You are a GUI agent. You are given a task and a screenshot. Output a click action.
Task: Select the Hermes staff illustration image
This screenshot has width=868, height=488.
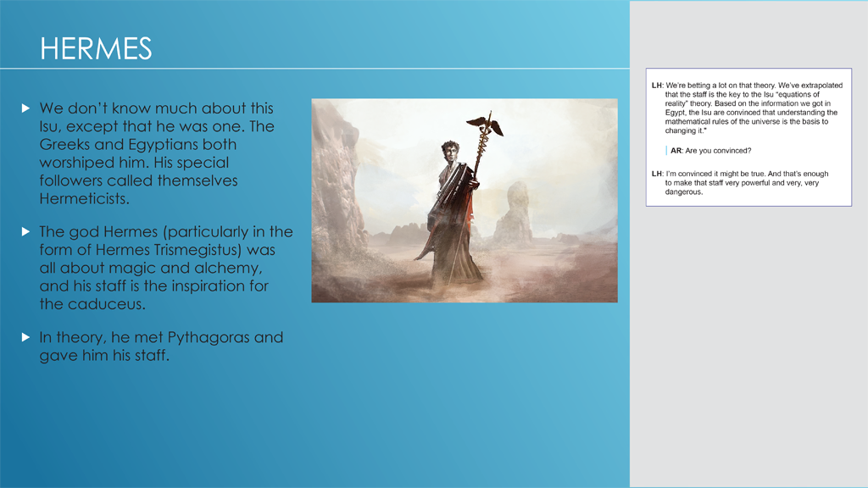(465, 200)
